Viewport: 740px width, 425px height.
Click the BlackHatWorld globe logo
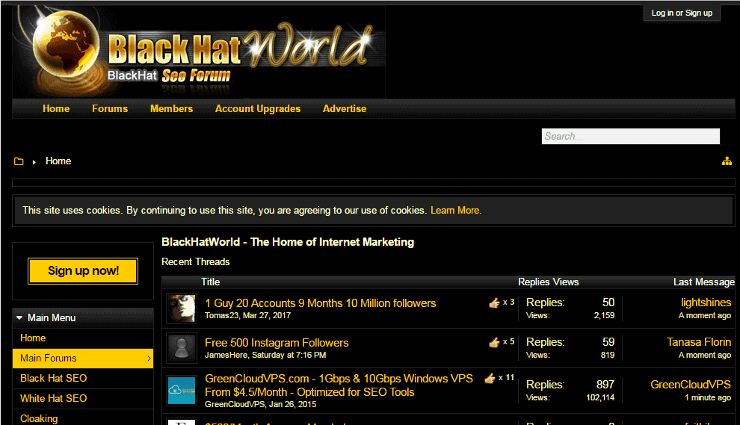[66, 45]
